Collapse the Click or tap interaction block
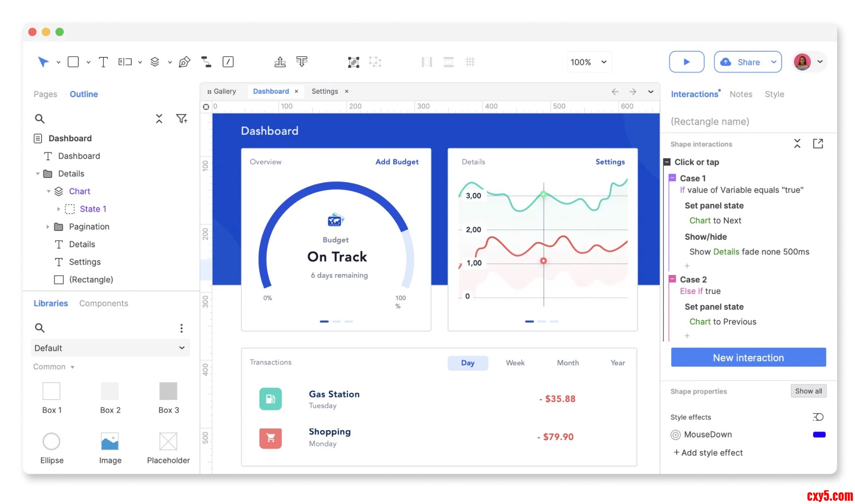The width and height of the screenshot is (855, 504). 667,162
